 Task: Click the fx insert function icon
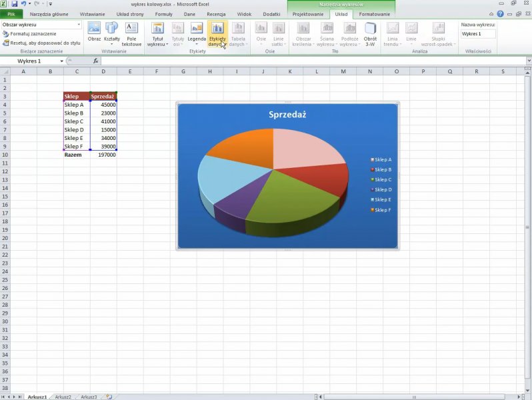tap(95, 61)
